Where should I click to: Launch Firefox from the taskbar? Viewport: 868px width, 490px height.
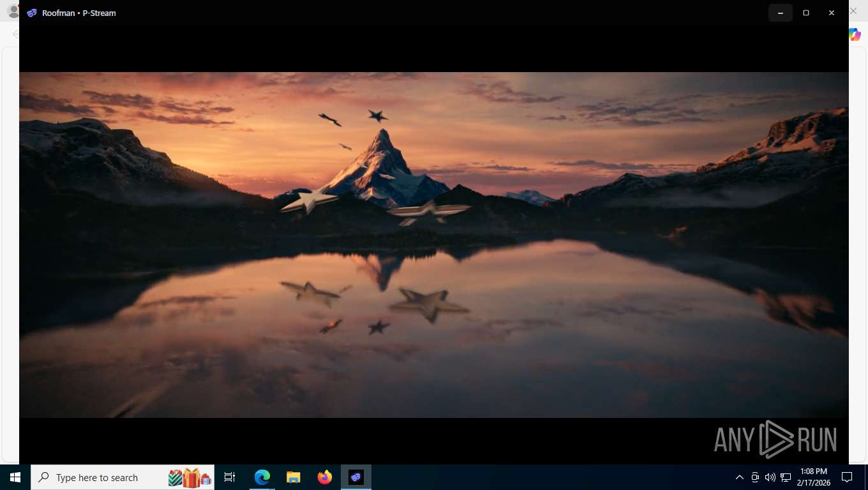point(324,477)
